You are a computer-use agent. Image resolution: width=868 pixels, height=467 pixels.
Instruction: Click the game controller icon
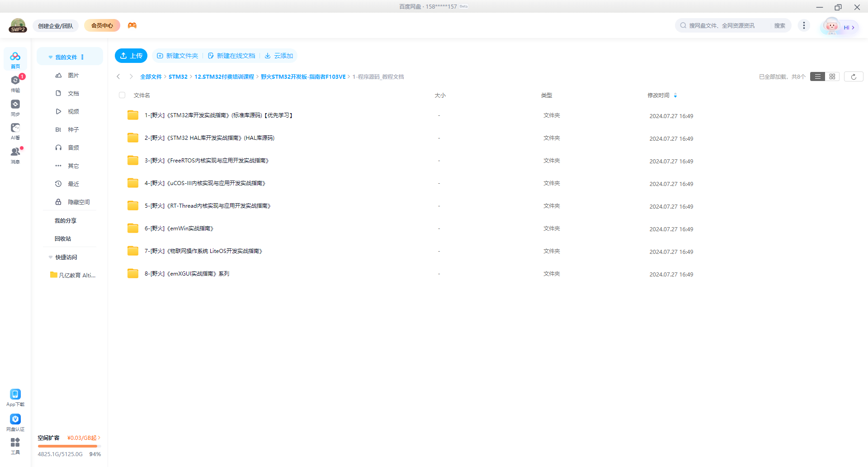tap(132, 25)
